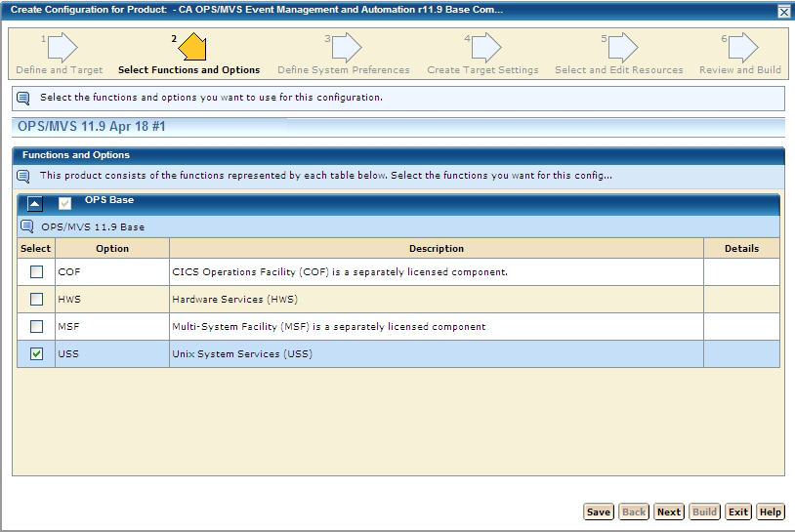The image size is (795, 532).
Task: Go to Define and Target step
Action: tap(60, 70)
